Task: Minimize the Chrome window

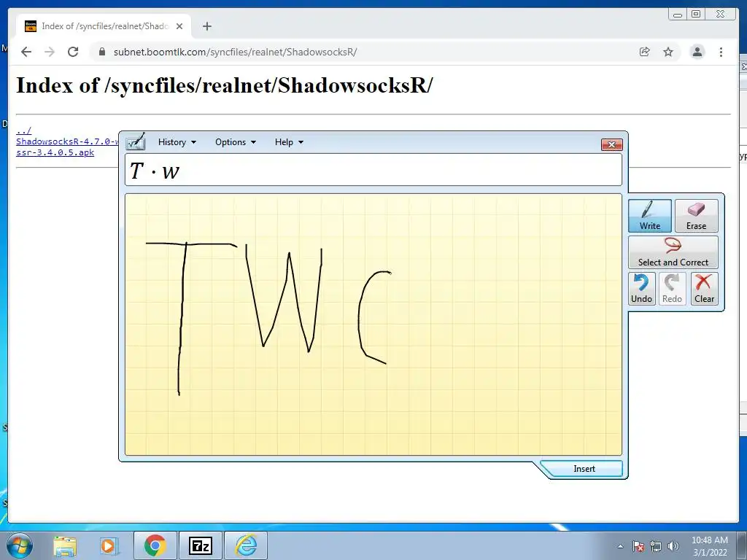Action: click(x=678, y=15)
